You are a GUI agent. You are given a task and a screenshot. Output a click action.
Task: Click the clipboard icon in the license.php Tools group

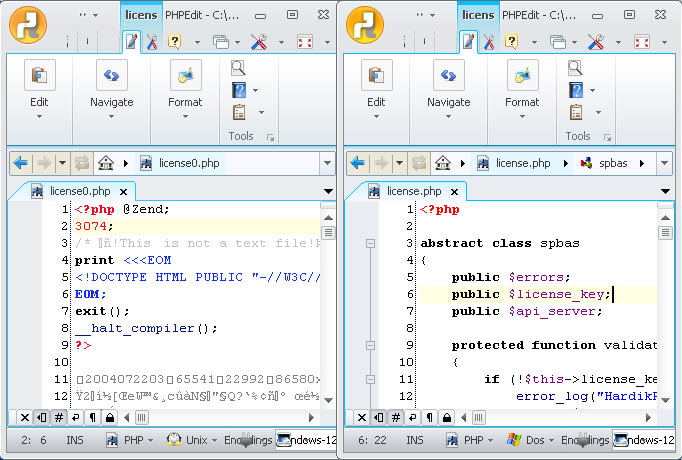coord(576,112)
